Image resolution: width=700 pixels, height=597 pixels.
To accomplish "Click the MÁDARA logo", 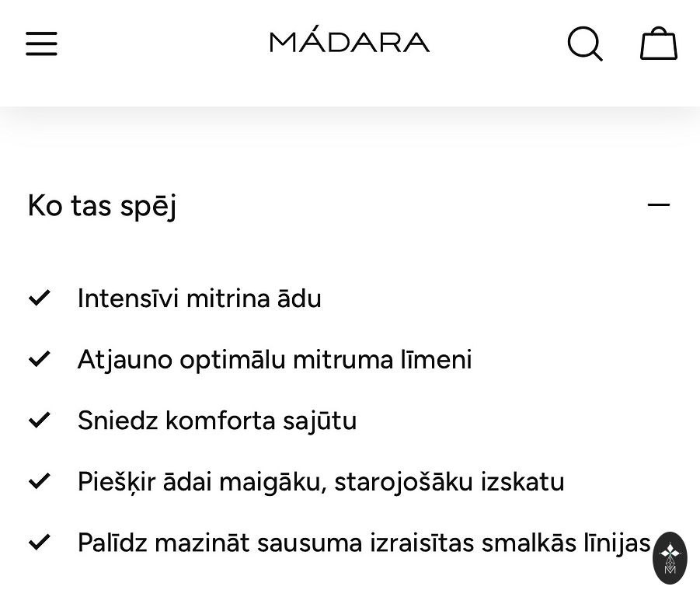I will 350,42.
